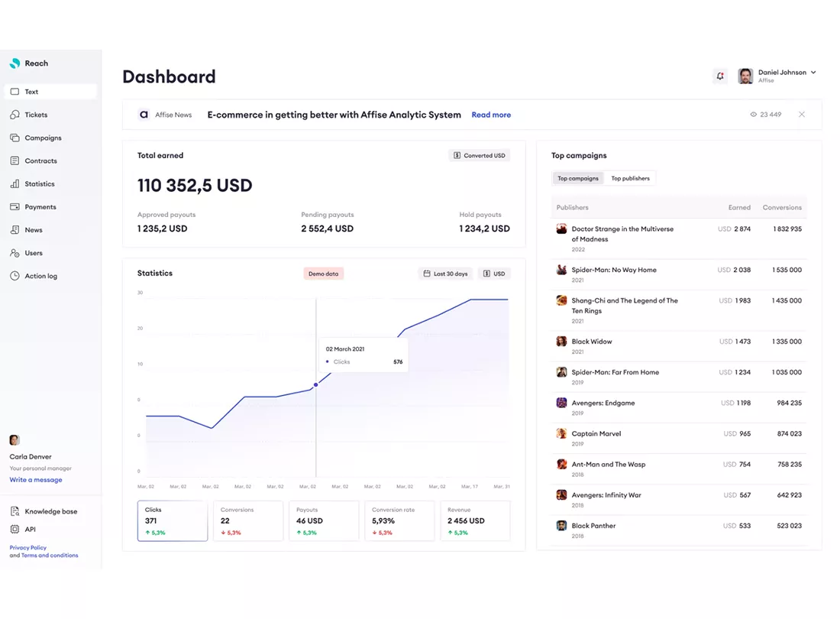The height and width of the screenshot is (619, 840).
Task: Click the Spider-Man: Far From Home thumbnail
Action: [561, 372]
